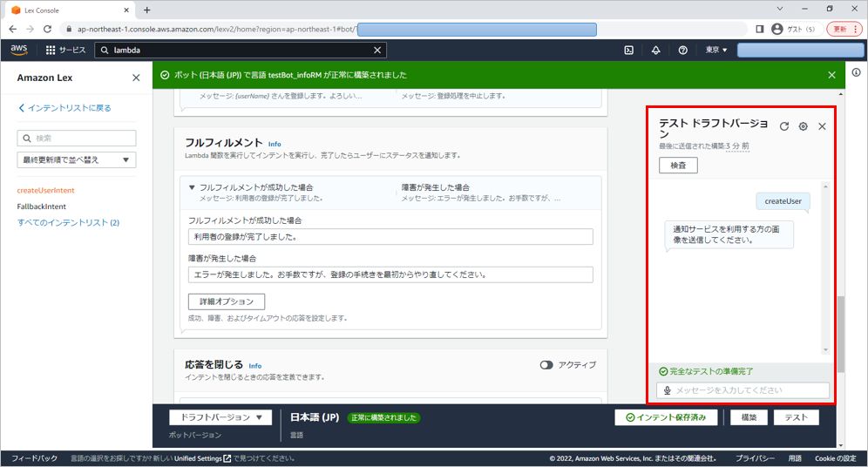Click the microphone icon for voice input
This screenshot has height=467, width=868.
tap(667, 390)
